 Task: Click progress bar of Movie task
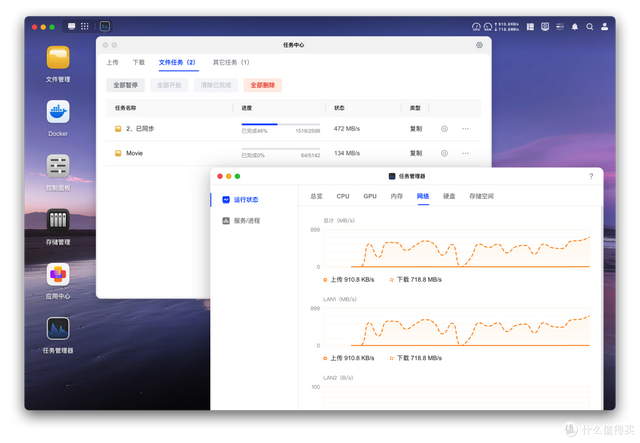[x=281, y=149]
